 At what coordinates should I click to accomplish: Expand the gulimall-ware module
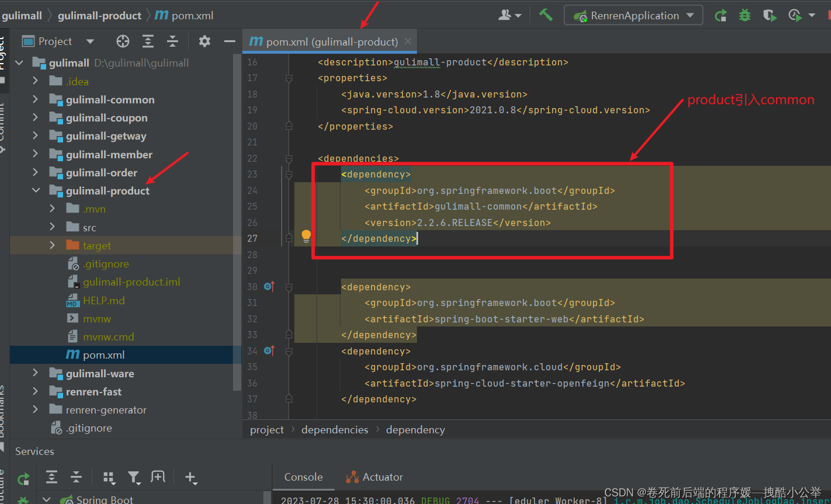(x=36, y=373)
